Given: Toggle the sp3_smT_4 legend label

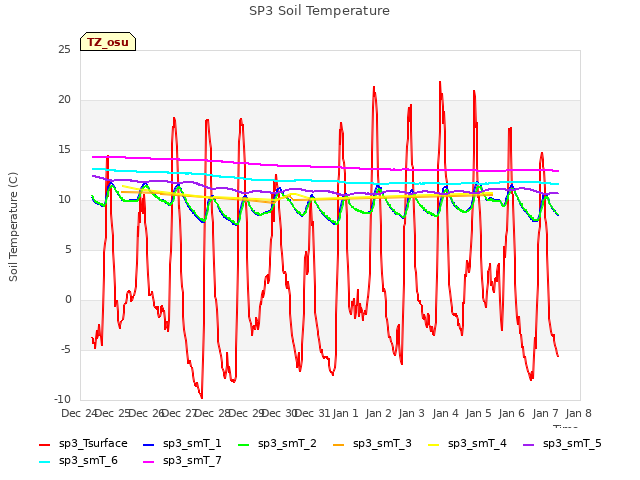Looking at the screenshot, I should coord(477,444).
